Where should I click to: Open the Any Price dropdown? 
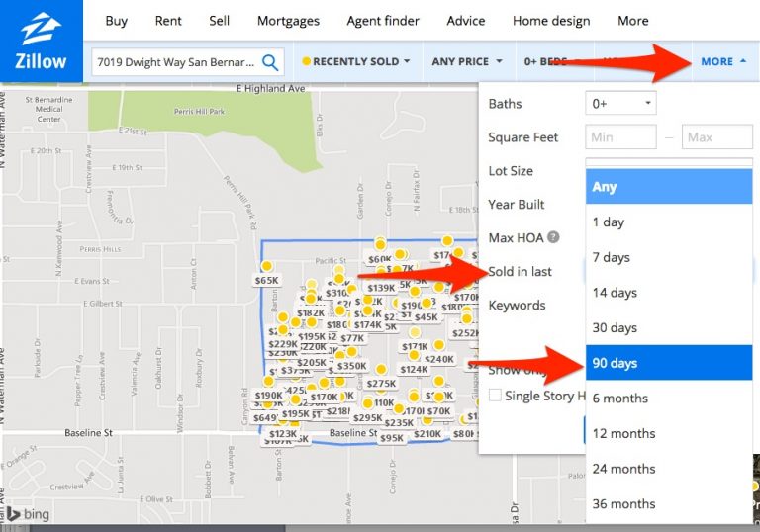point(467,61)
